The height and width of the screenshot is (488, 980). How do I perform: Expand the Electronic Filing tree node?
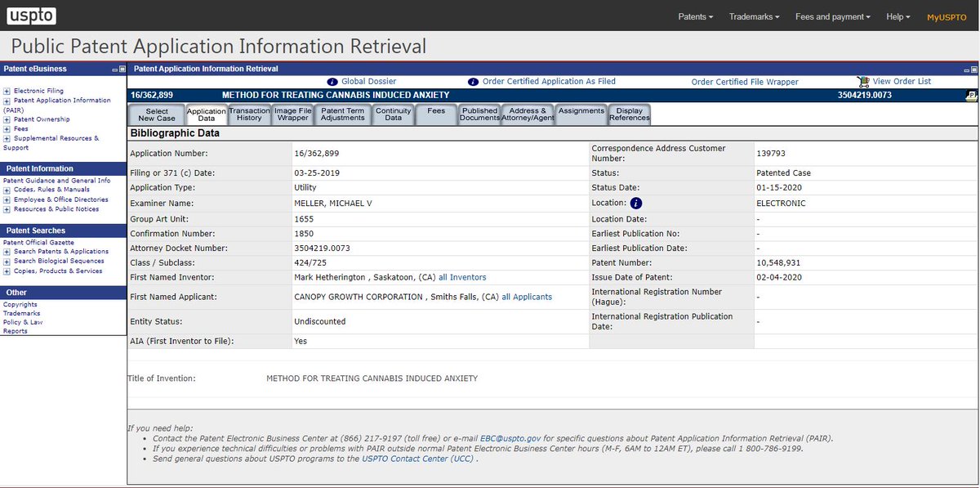click(7, 91)
